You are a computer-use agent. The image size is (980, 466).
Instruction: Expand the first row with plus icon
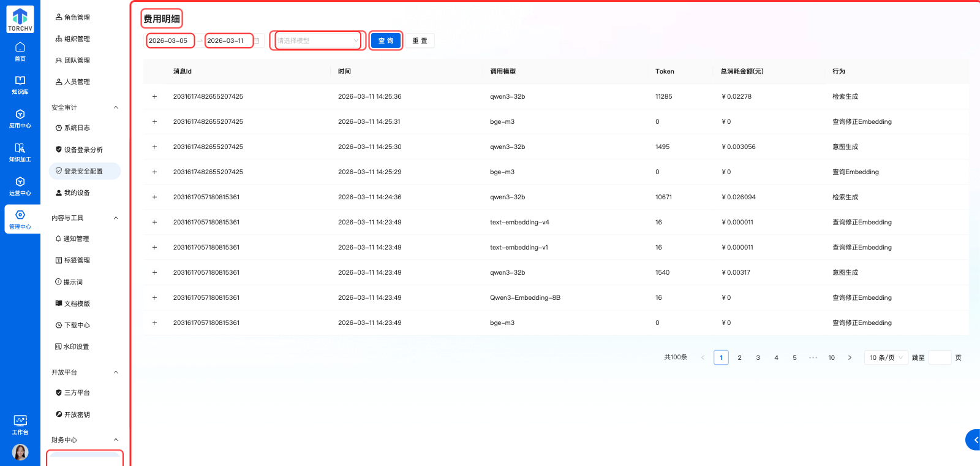click(154, 97)
